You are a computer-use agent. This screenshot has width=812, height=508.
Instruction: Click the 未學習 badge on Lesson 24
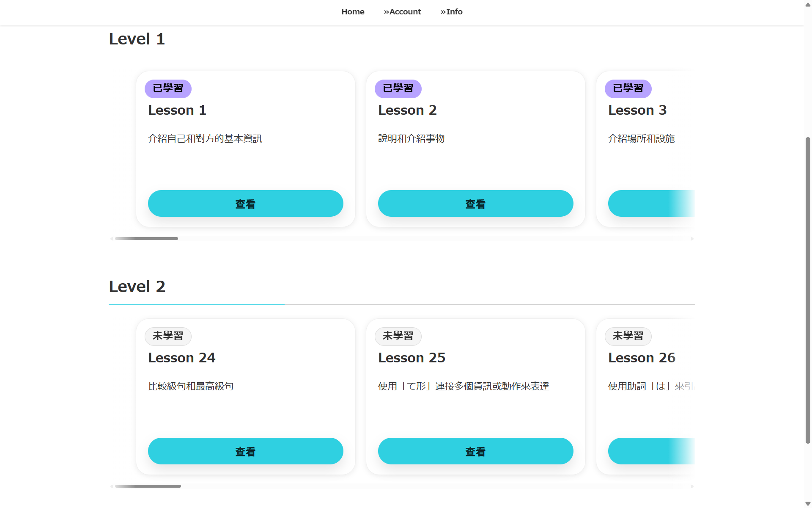168,336
